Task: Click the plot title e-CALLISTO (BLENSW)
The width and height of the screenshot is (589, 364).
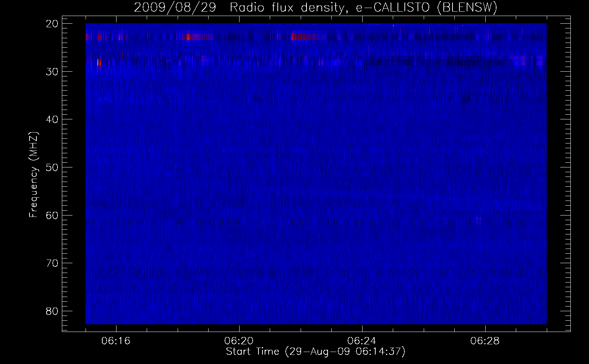Action: point(427,8)
